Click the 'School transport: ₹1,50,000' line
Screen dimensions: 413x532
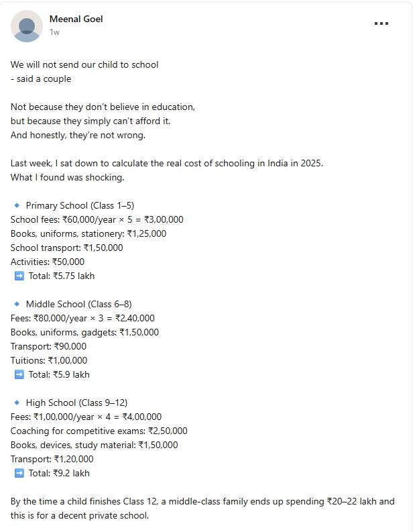pyautogui.click(x=66, y=248)
